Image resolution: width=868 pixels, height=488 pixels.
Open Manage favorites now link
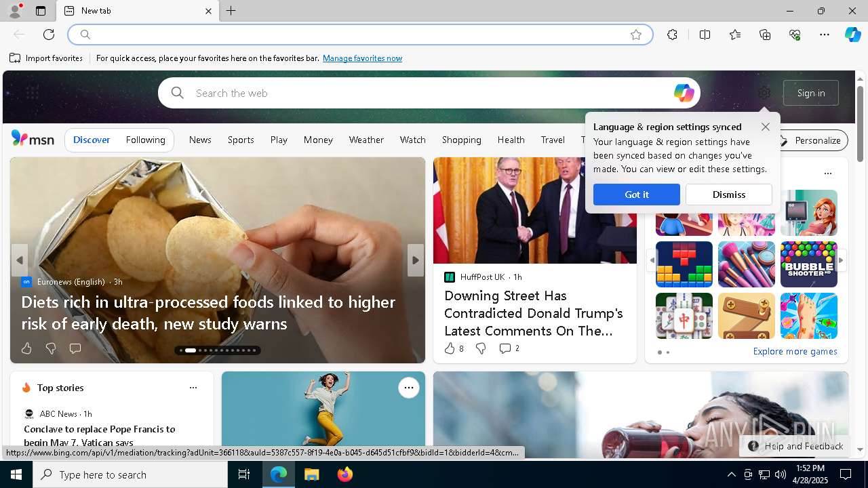[x=362, y=58]
